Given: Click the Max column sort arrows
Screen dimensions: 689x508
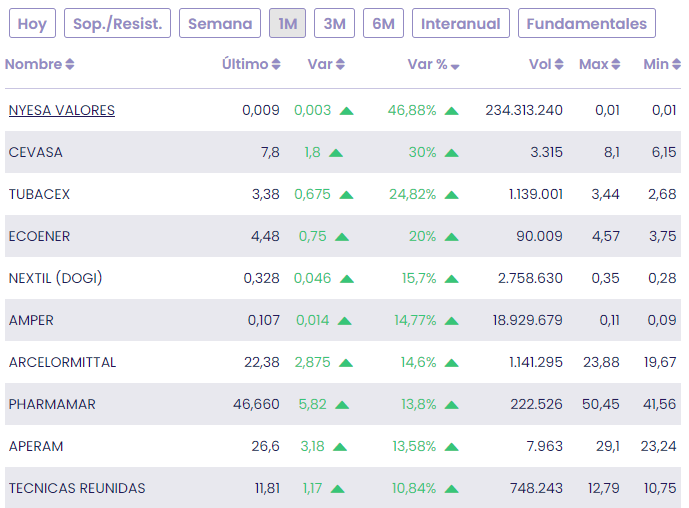Looking at the screenshot, I should point(616,65).
